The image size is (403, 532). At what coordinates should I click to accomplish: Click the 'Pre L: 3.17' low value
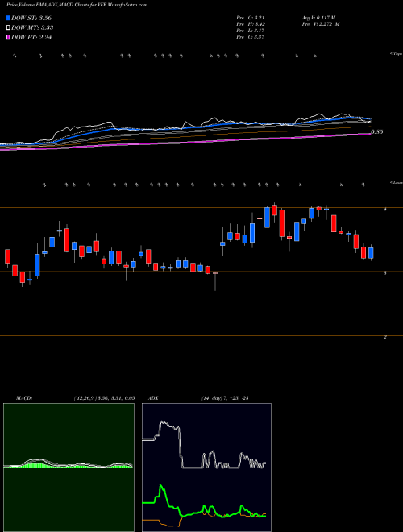(x=251, y=31)
